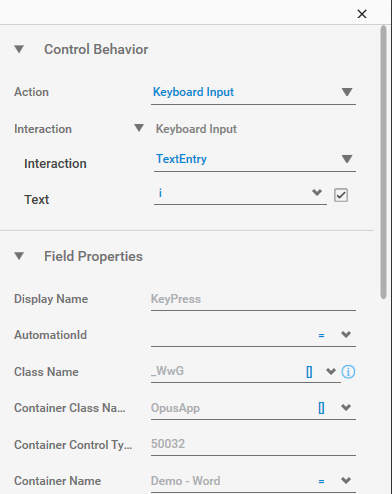Expand the Text field chevron
The image size is (392, 494).
point(317,192)
